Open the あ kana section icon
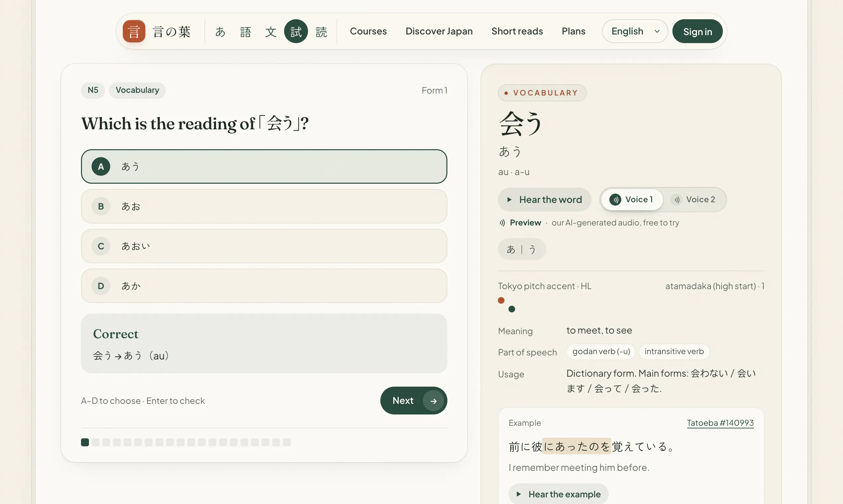Viewport: 843px width, 504px height. (220, 31)
